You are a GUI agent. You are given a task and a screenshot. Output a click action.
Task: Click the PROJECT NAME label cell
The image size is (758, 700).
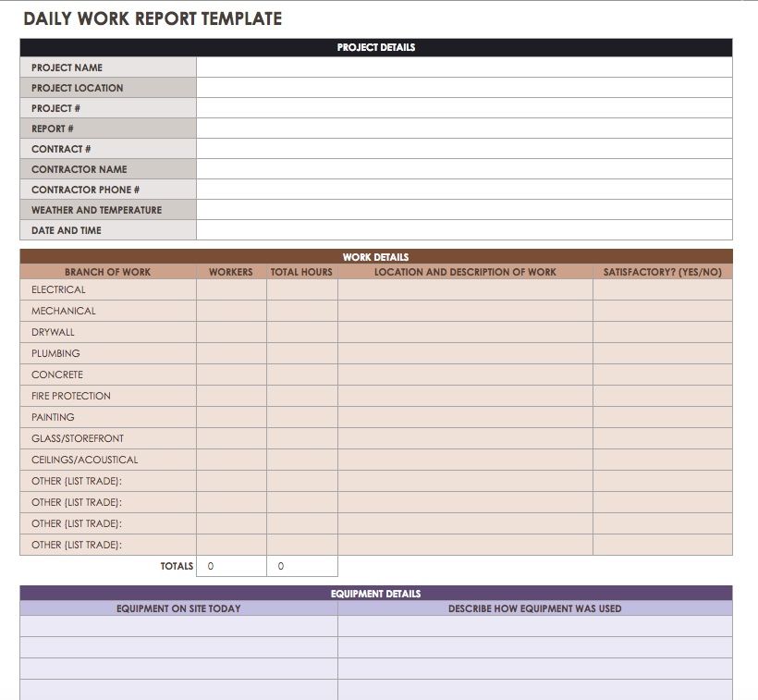108,68
